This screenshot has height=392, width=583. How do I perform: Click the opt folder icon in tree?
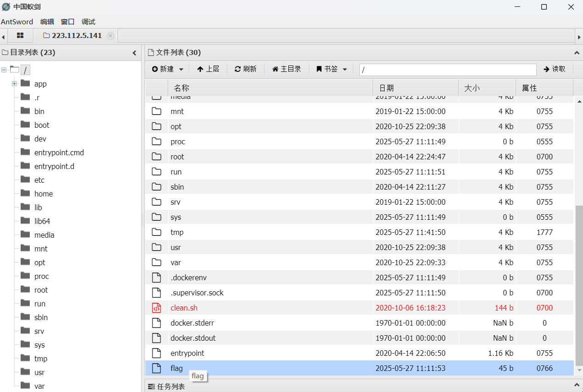pos(25,262)
